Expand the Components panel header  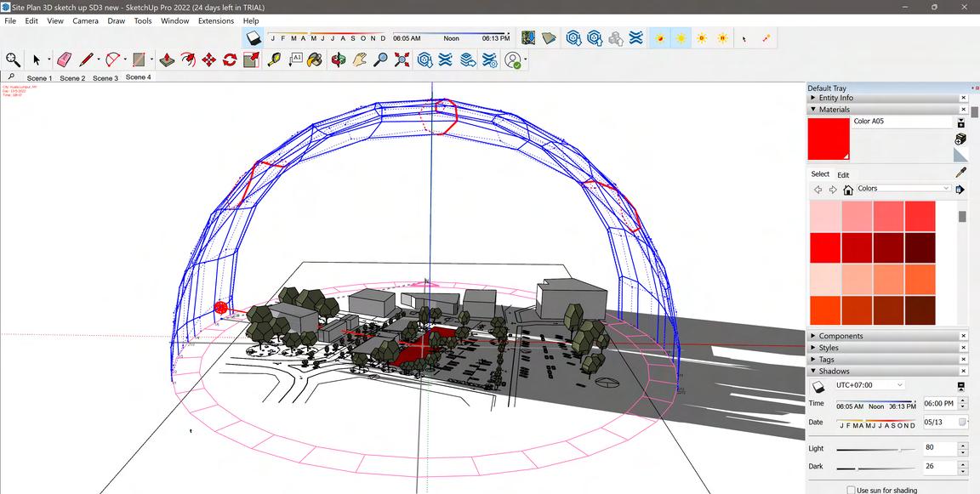840,336
